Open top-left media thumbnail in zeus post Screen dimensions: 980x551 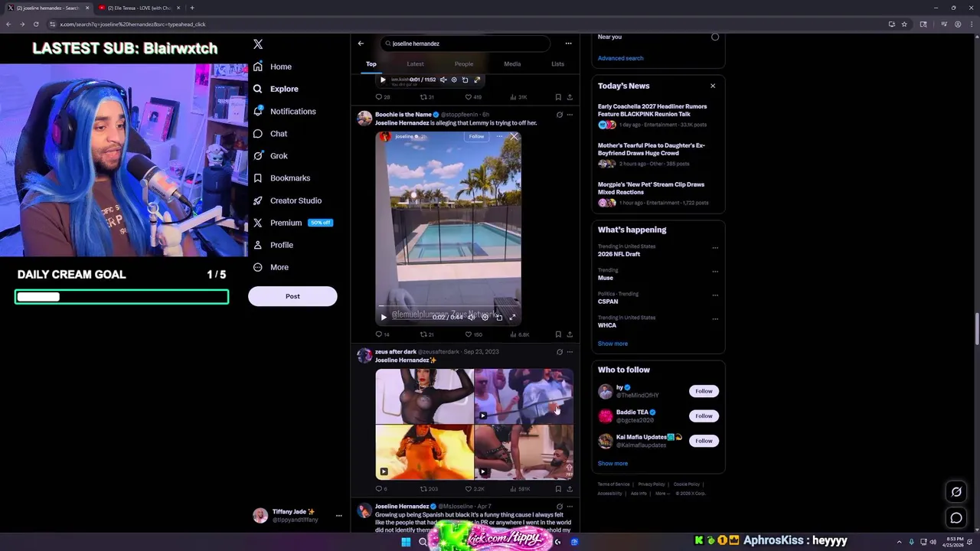pyautogui.click(x=424, y=396)
